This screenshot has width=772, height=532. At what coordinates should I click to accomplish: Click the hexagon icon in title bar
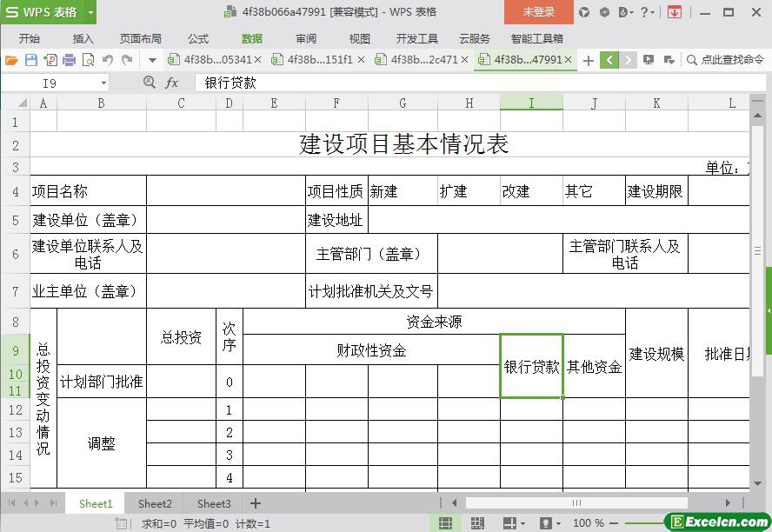click(604, 12)
